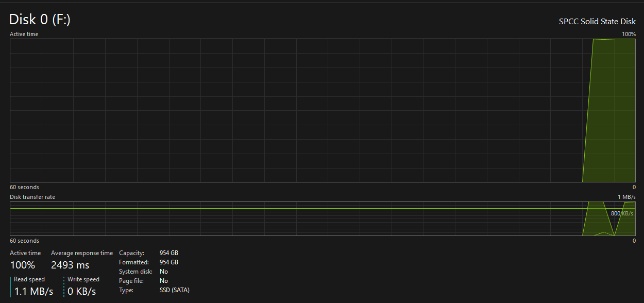This screenshot has width=644, height=303.
Task: Select the 1.1 MB/s read speed value
Action: (33, 291)
